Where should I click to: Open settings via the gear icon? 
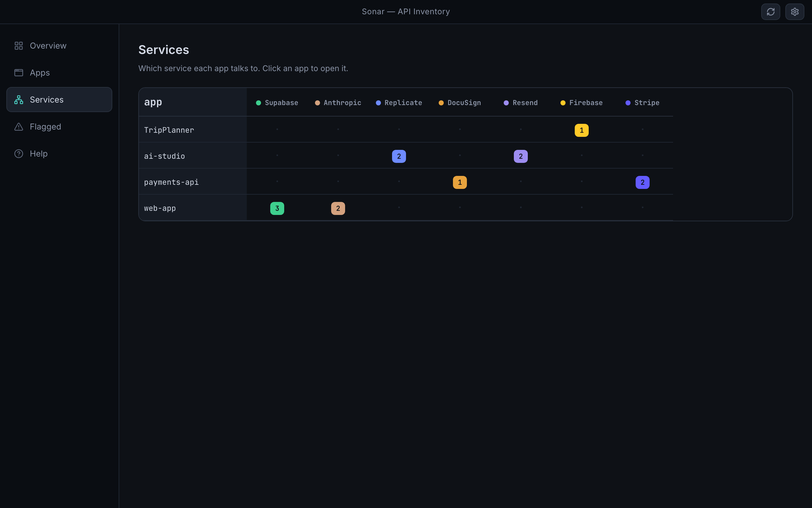coord(795,12)
